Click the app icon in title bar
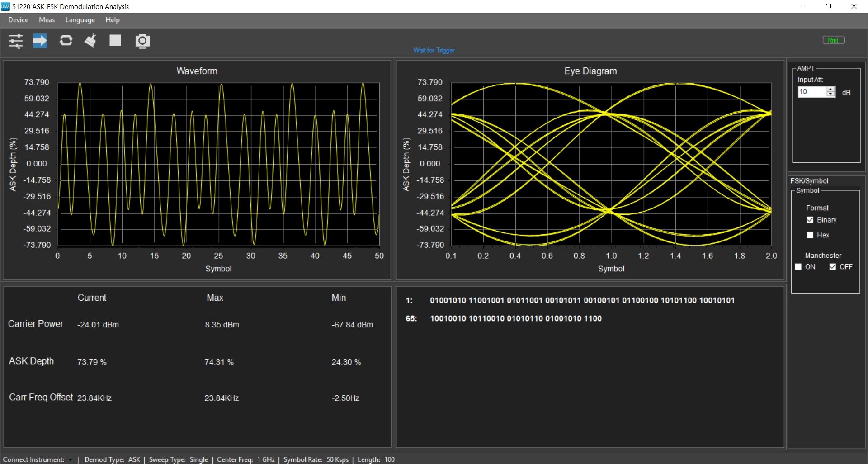 point(5,6)
